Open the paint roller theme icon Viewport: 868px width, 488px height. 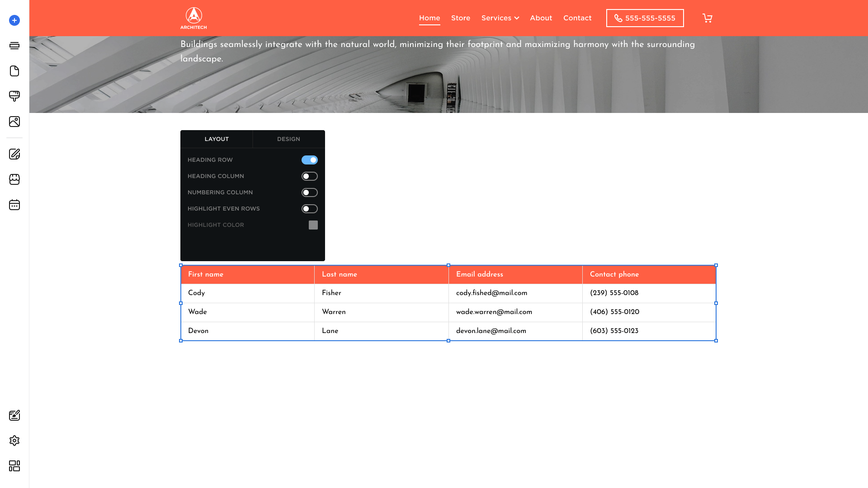pos(14,96)
